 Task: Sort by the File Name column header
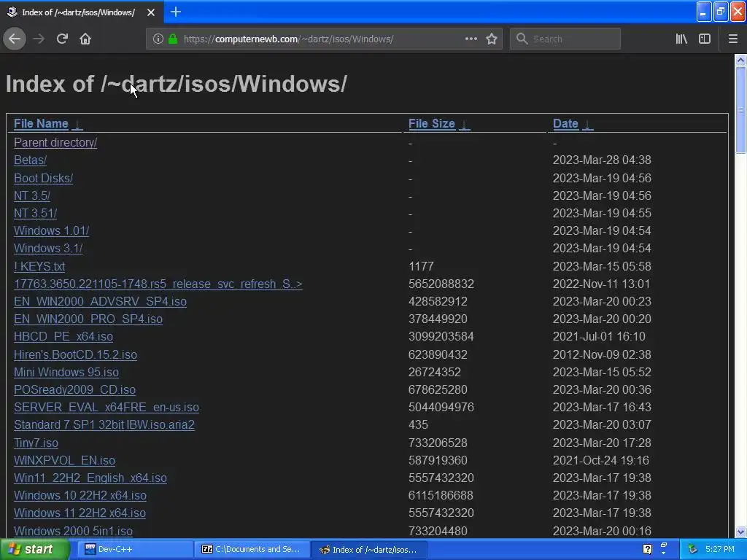tap(41, 124)
